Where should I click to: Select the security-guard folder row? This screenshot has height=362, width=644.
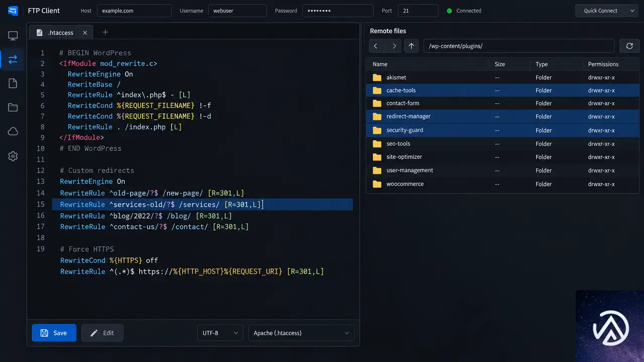tap(503, 130)
